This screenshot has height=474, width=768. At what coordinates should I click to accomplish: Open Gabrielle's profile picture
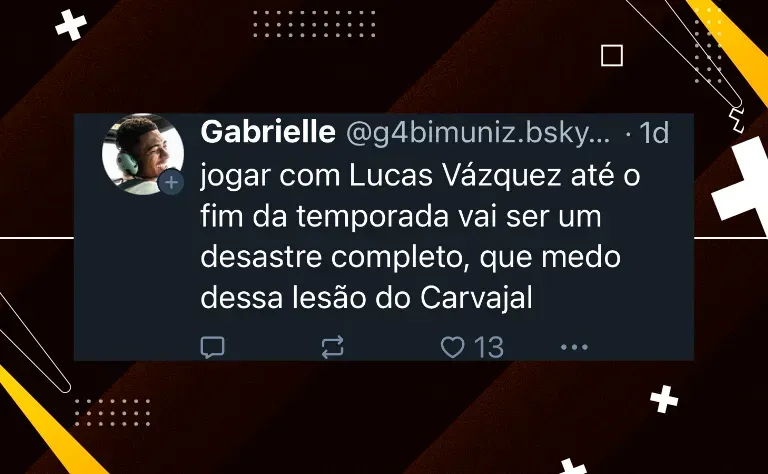143,154
